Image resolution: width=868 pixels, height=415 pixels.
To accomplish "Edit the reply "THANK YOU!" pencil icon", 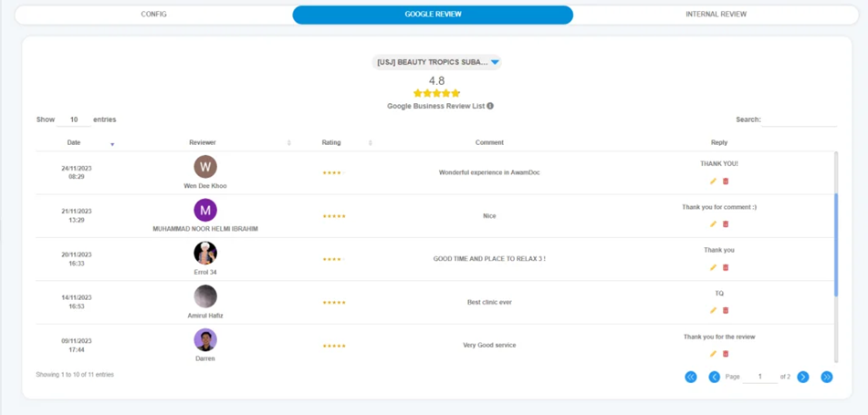I will (713, 182).
